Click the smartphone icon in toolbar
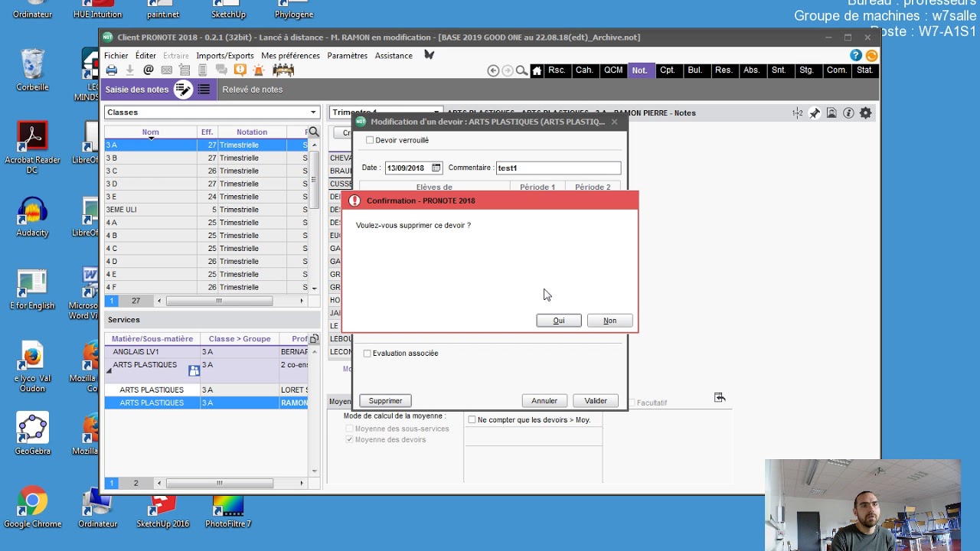 tap(202, 70)
